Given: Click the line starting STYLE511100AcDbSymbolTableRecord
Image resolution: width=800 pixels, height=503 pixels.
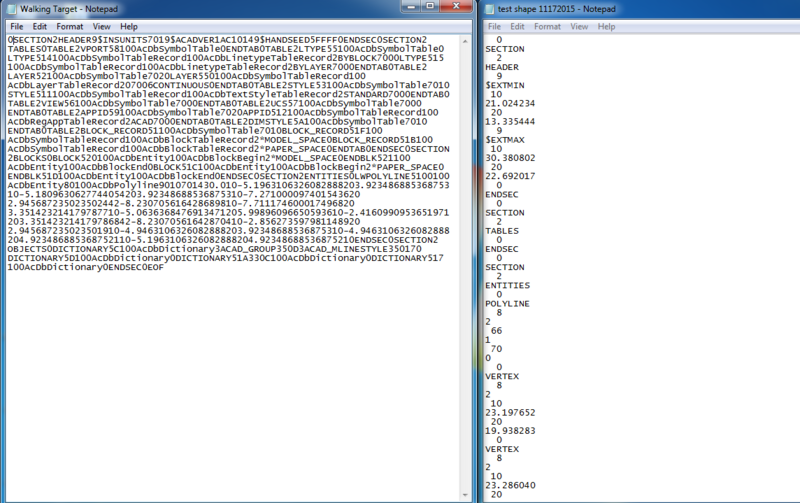Looking at the screenshot, I should pyautogui.click(x=229, y=94).
